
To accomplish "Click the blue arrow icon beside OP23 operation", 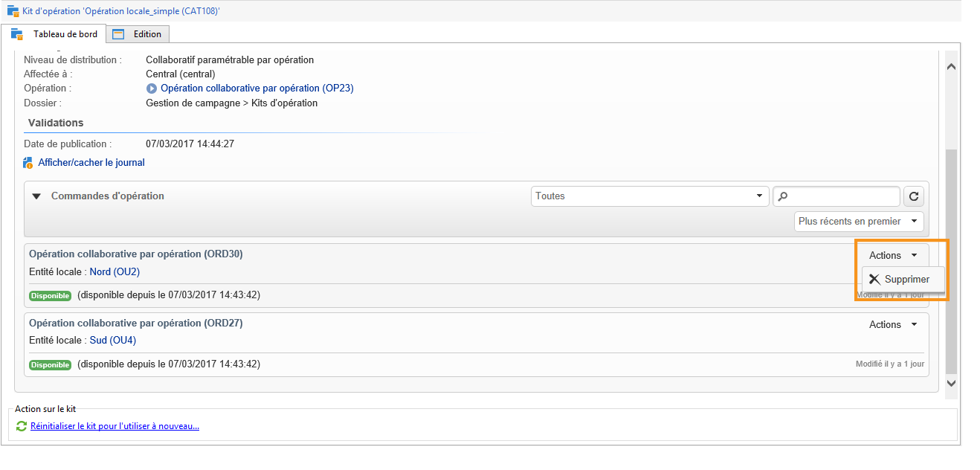I will point(152,88).
